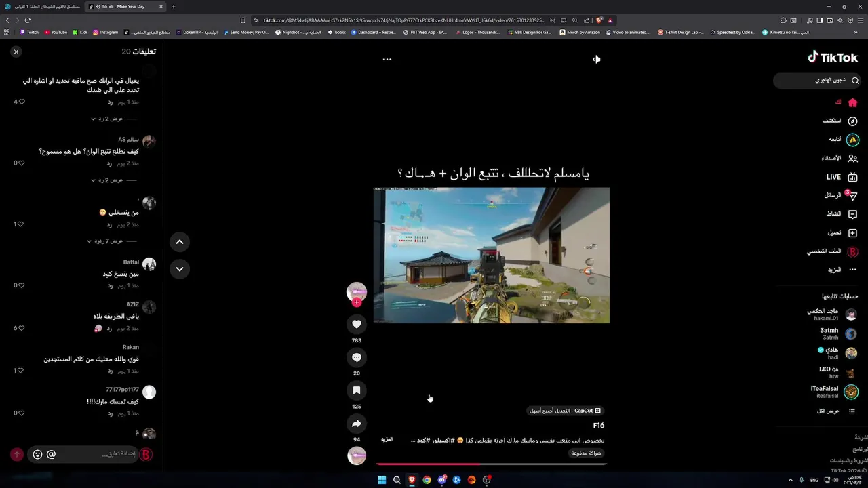The height and width of the screenshot is (488, 868).
Task: Post the comment with red send arrow
Action: 17,454
